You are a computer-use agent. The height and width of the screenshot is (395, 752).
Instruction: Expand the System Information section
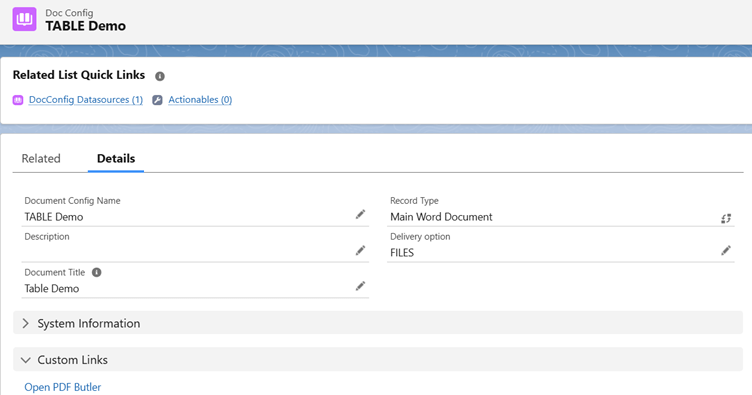click(378, 323)
